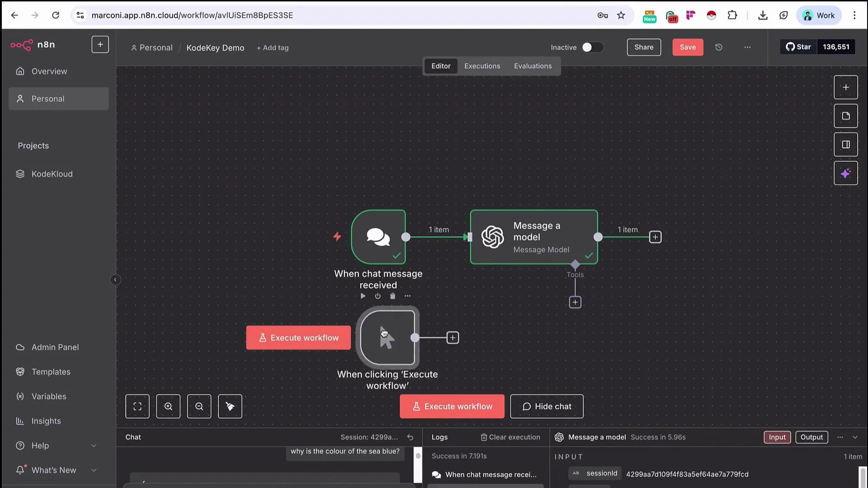
Task: Switch log view to Output
Action: pos(811,437)
